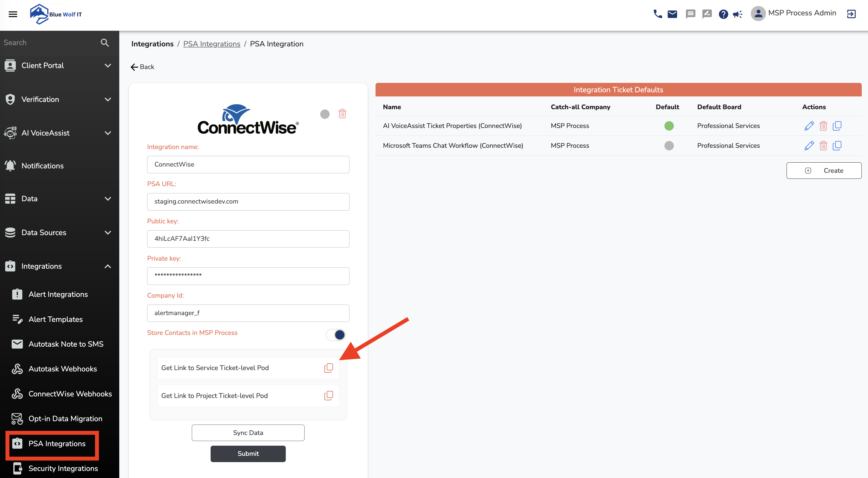
Task: Copy the Service Ticket-level Pod link
Action: (329, 367)
